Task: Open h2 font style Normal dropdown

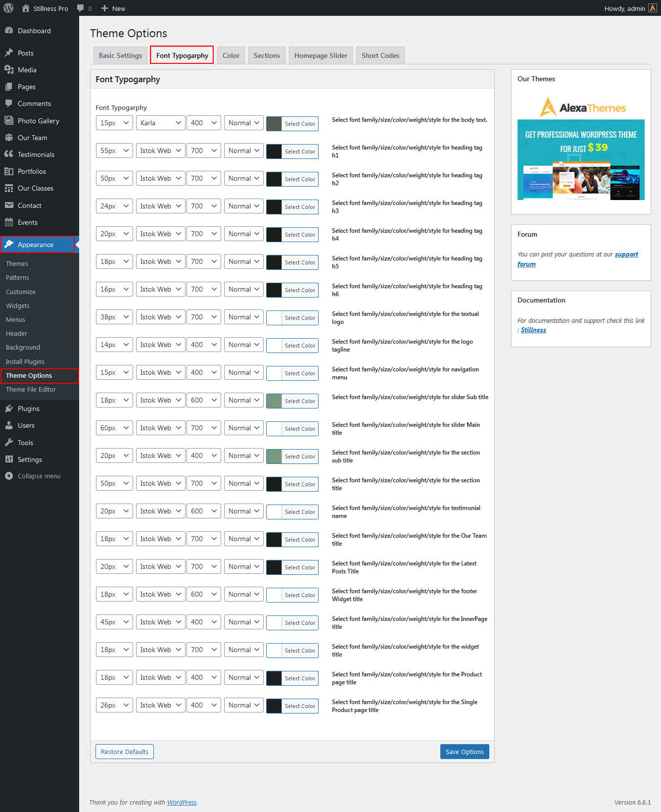Action: tap(244, 178)
